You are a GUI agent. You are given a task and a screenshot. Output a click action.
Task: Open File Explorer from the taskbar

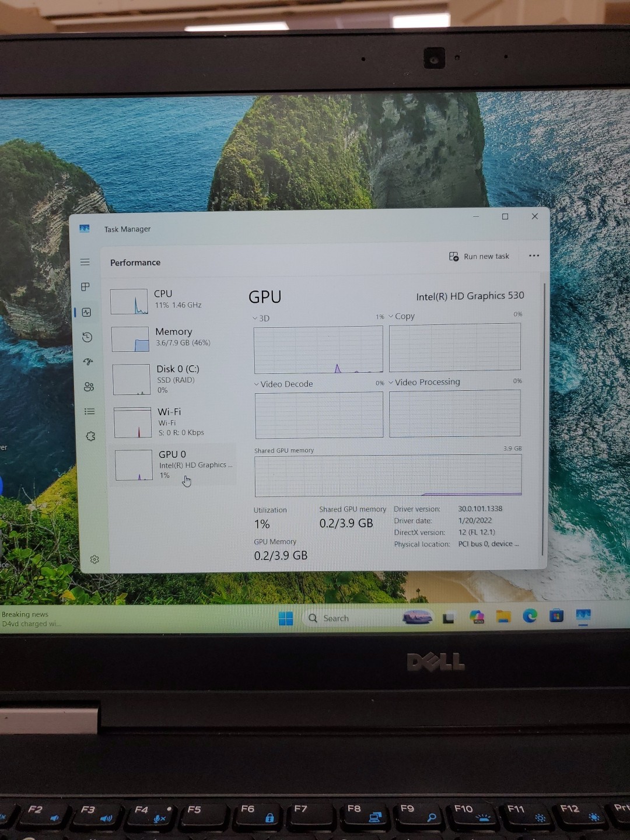(x=503, y=616)
